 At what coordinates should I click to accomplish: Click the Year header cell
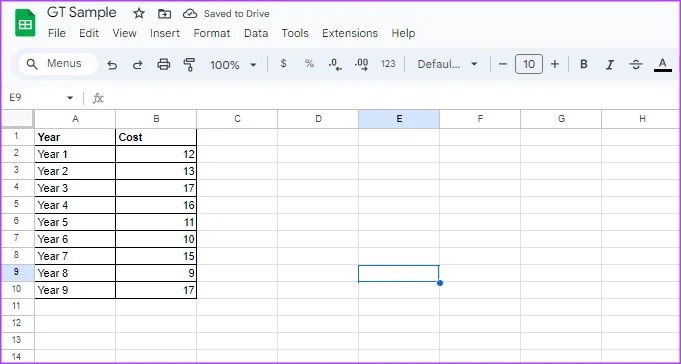(75, 137)
